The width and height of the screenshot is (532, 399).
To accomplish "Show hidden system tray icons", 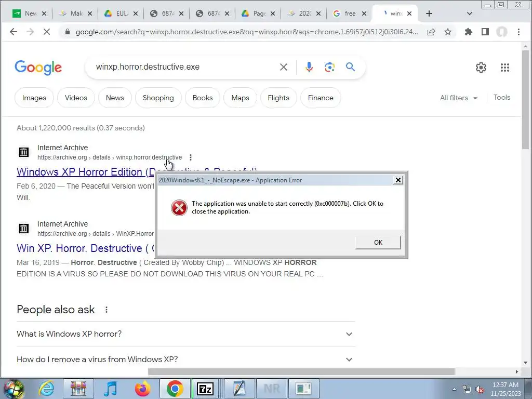I will pyautogui.click(x=454, y=390).
